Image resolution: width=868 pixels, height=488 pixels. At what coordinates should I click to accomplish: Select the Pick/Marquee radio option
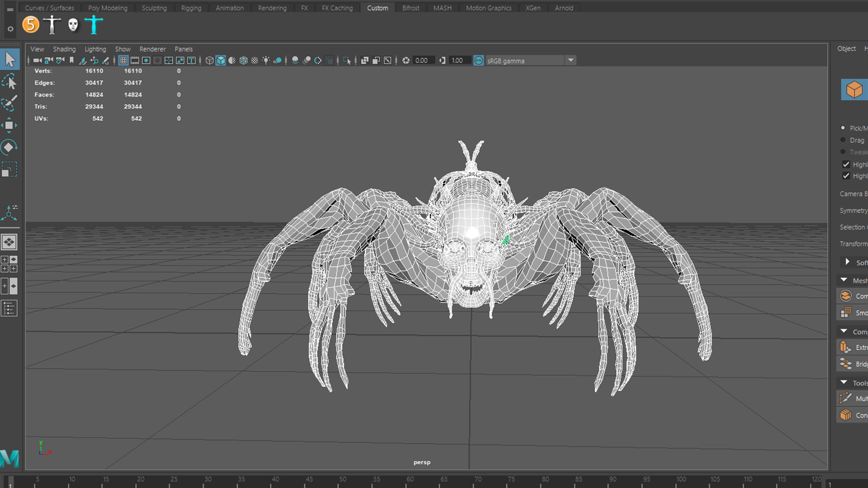pos(843,128)
